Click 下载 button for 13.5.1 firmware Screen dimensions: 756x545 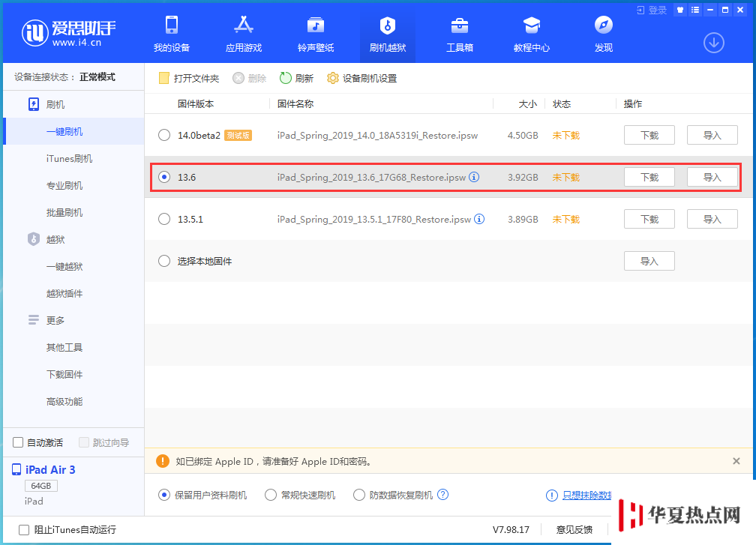pos(649,219)
